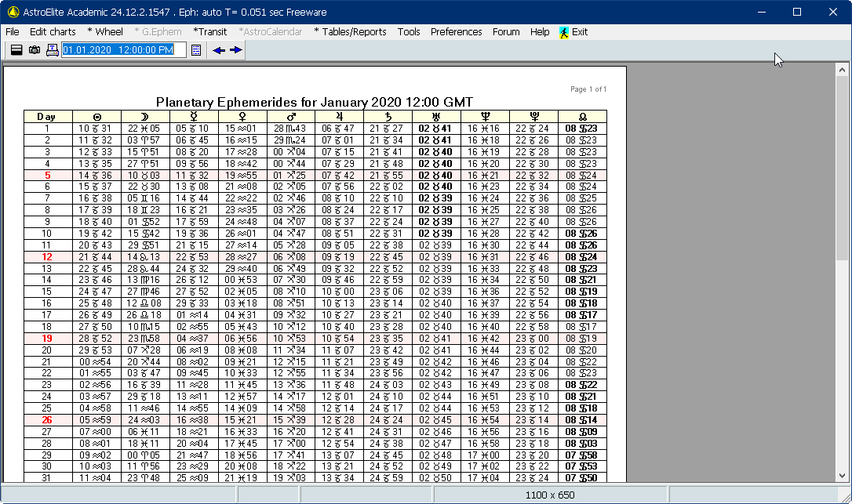Click the red day 5 cell
This screenshot has height=504, width=852.
pyautogui.click(x=47, y=176)
